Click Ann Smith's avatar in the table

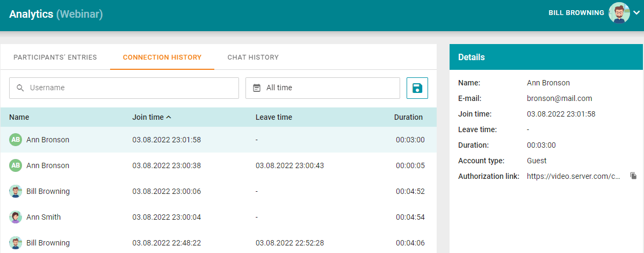point(16,217)
